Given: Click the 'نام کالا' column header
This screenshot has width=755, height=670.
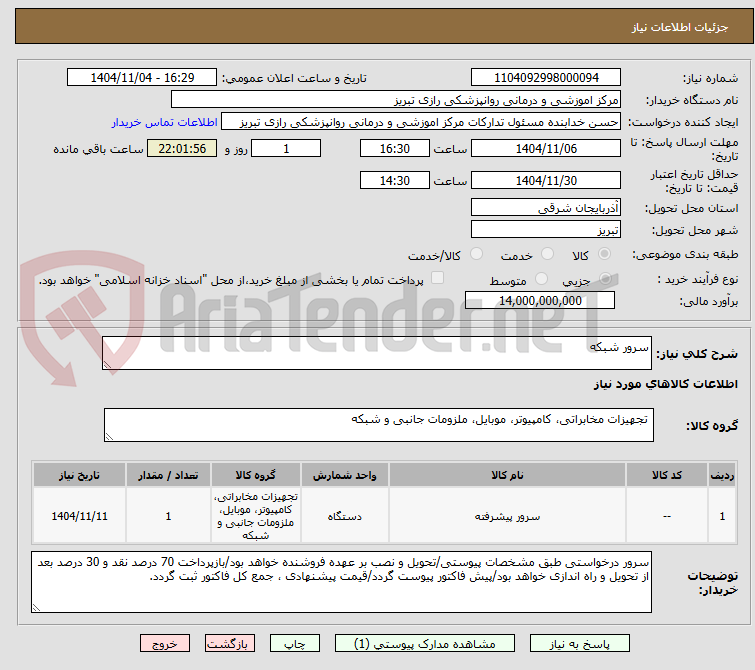Looking at the screenshot, I should point(507,475).
